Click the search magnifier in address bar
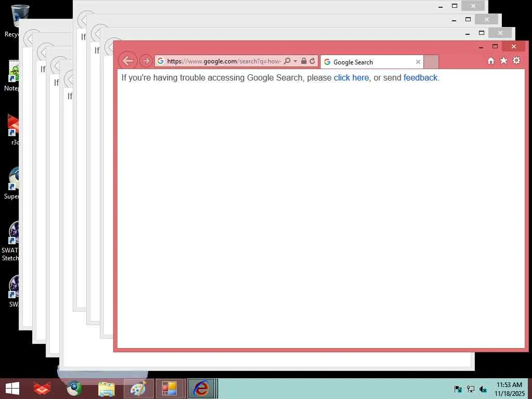This screenshot has height=399, width=532. click(287, 61)
